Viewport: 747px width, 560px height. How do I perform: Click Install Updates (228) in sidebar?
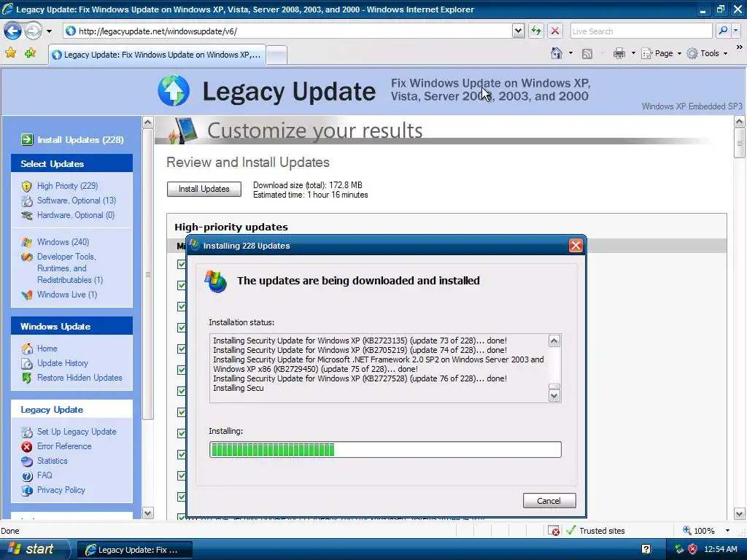pos(80,139)
